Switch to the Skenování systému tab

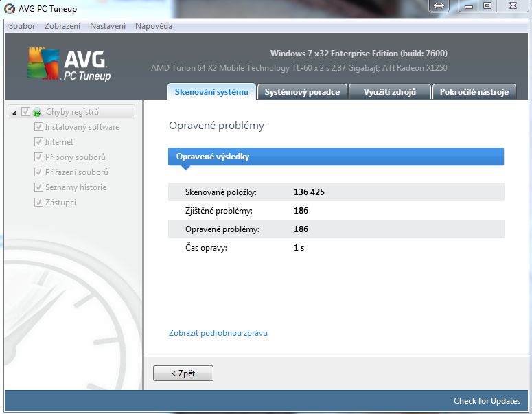tap(211, 91)
